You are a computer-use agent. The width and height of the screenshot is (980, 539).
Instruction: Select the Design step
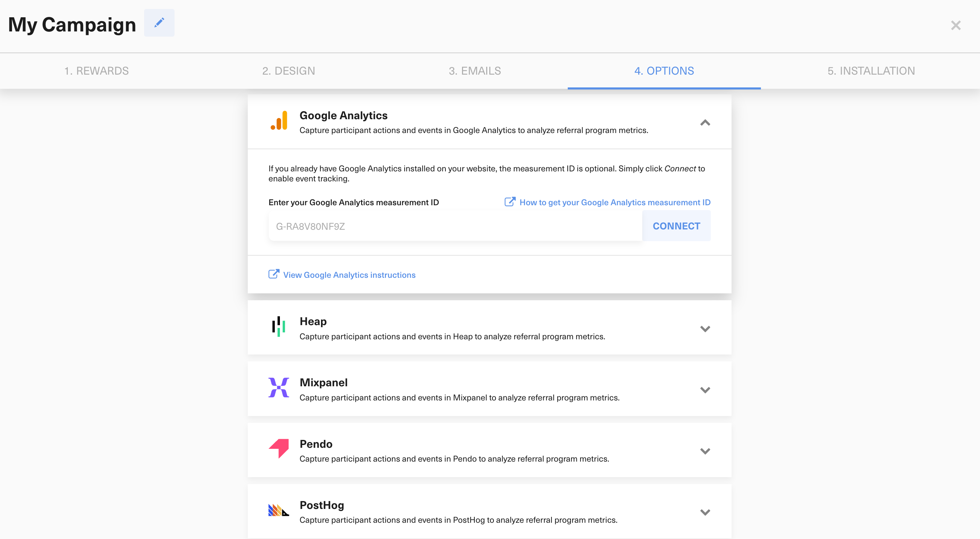(289, 71)
